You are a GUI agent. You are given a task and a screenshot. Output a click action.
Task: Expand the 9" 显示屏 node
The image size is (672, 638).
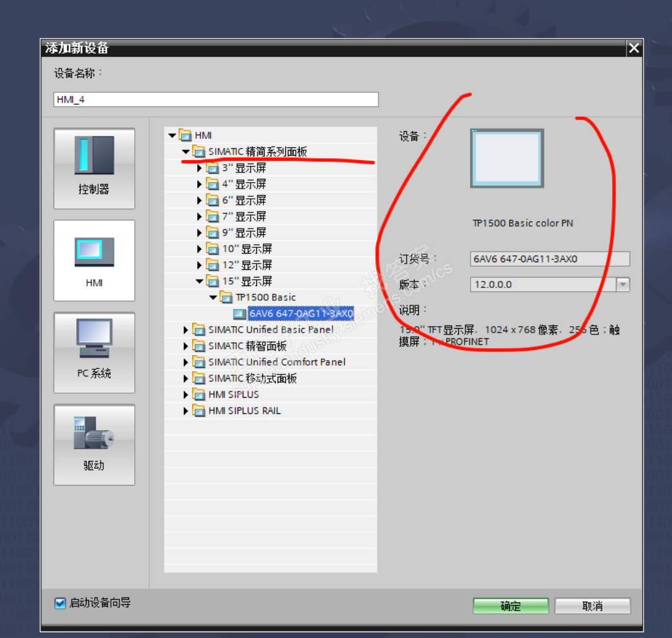pyautogui.click(x=199, y=233)
